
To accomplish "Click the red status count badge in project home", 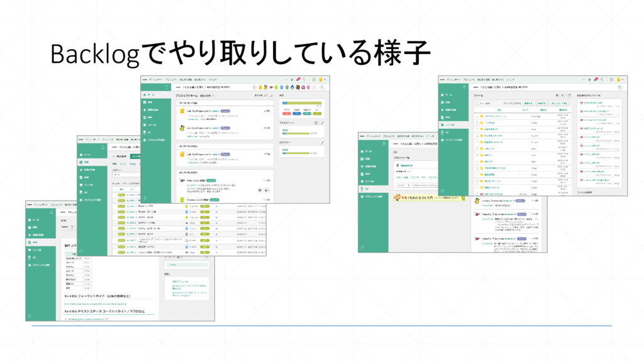I will click(287, 113).
